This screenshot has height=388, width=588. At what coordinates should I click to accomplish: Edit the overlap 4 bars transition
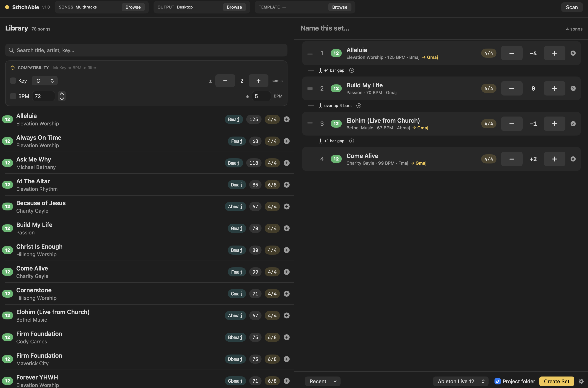pyautogui.click(x=335, y=106)
